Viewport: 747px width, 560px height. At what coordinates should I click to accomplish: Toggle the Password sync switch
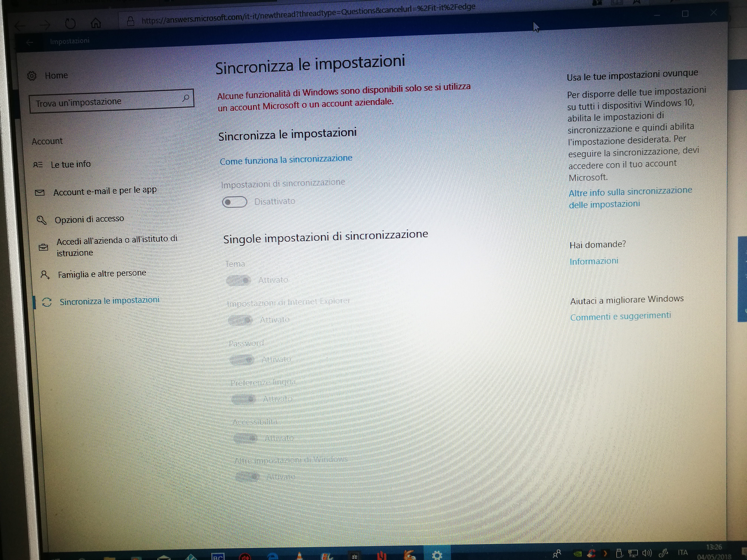(x=242, y=360)
